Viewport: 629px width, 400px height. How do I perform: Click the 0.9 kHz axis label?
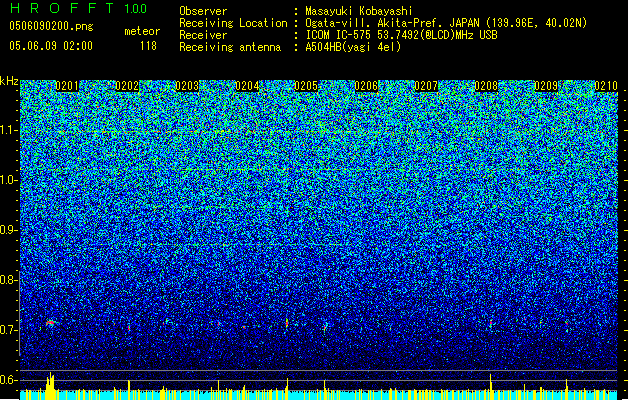[x=9, y=230]
